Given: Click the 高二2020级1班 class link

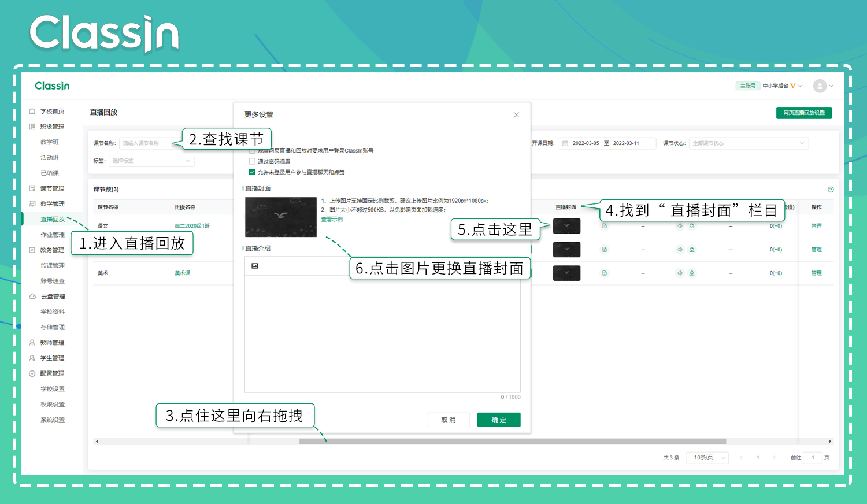Looking at the screenshot, I should [192, 226].
